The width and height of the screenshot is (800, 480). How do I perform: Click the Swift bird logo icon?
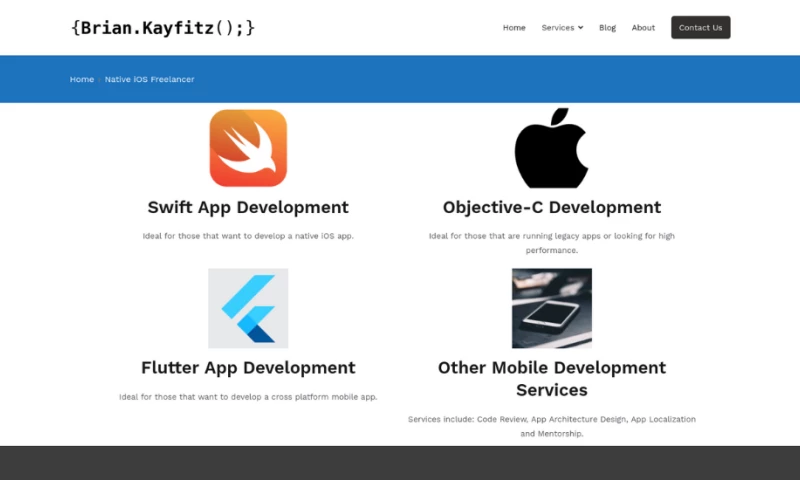(x=248, y=148)
